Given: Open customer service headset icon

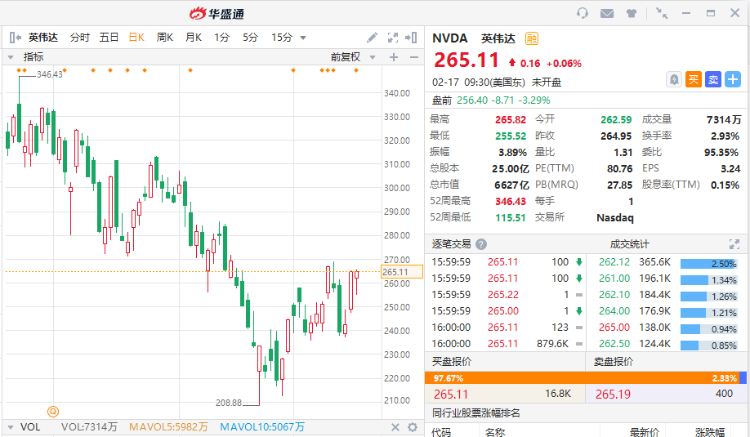Looking at the screenshot, I should tap(582, 13).
